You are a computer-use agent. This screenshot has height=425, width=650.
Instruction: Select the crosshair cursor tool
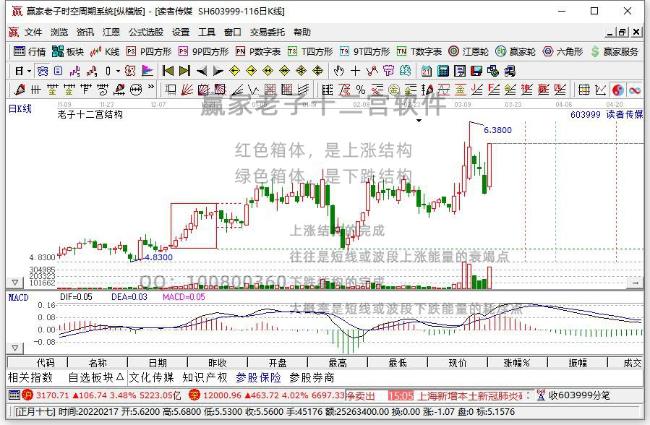click(x=355, y=71)
